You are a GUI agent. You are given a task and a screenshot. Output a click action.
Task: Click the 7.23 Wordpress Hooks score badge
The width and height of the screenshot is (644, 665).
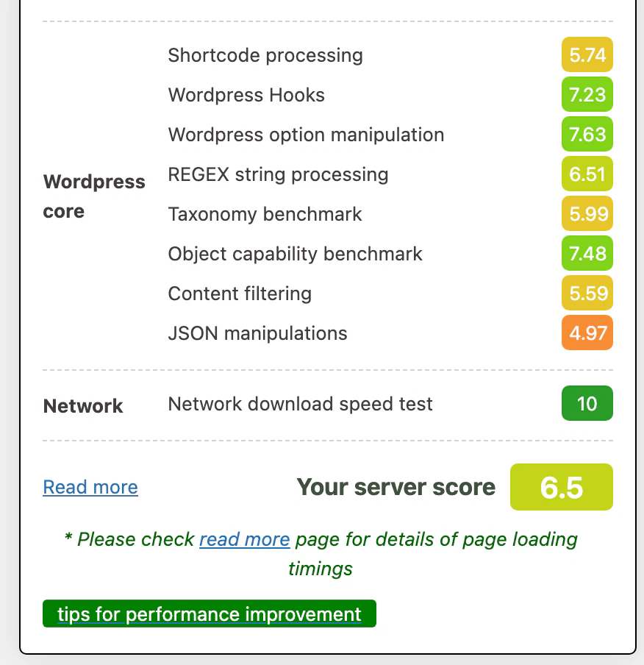[x=587, y=95]
